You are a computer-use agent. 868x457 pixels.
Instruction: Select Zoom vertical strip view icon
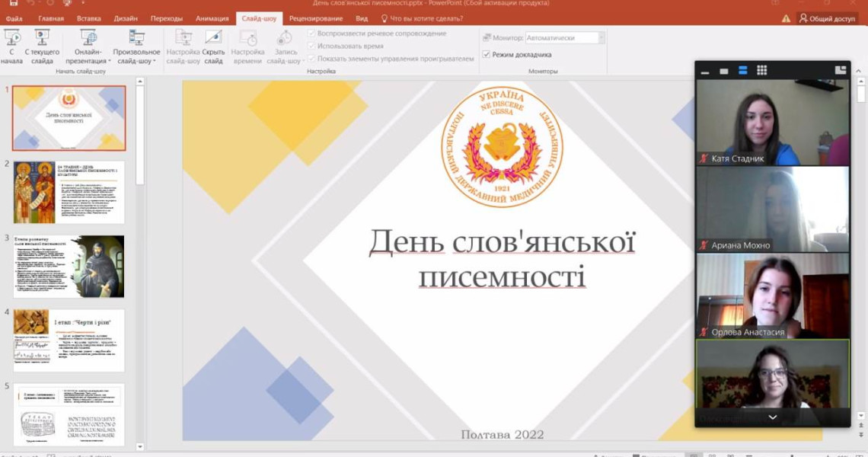(x=743, y=70)
